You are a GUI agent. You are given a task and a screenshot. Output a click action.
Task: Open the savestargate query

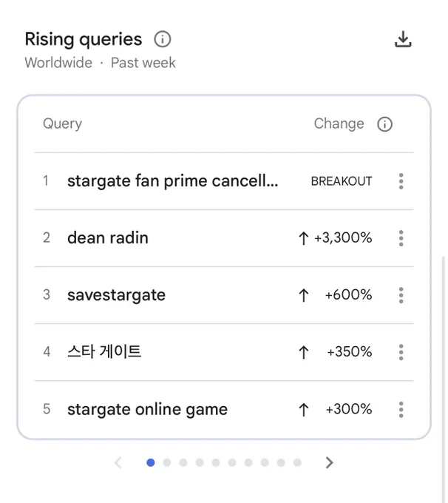click(116, 295)
